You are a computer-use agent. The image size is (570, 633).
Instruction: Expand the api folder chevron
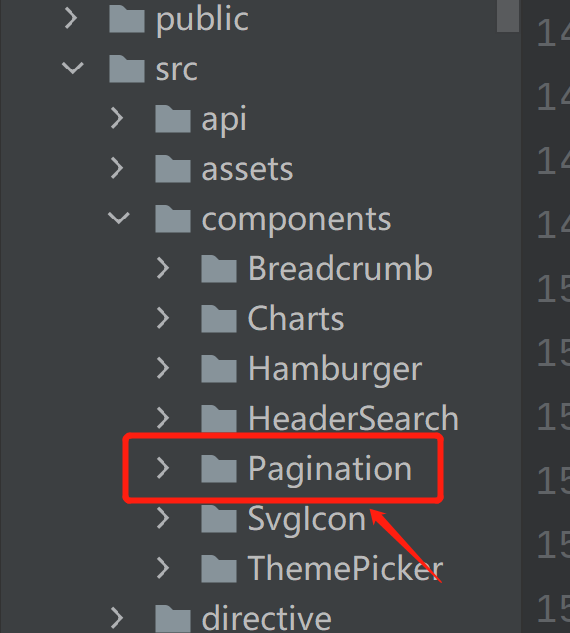tap(117, 118)
